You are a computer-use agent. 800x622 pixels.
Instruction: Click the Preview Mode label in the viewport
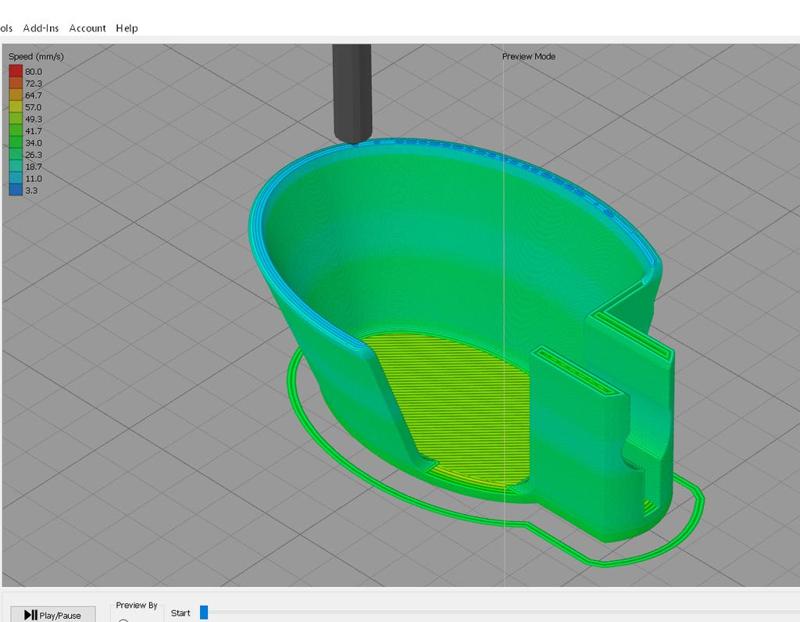[528, 57]
